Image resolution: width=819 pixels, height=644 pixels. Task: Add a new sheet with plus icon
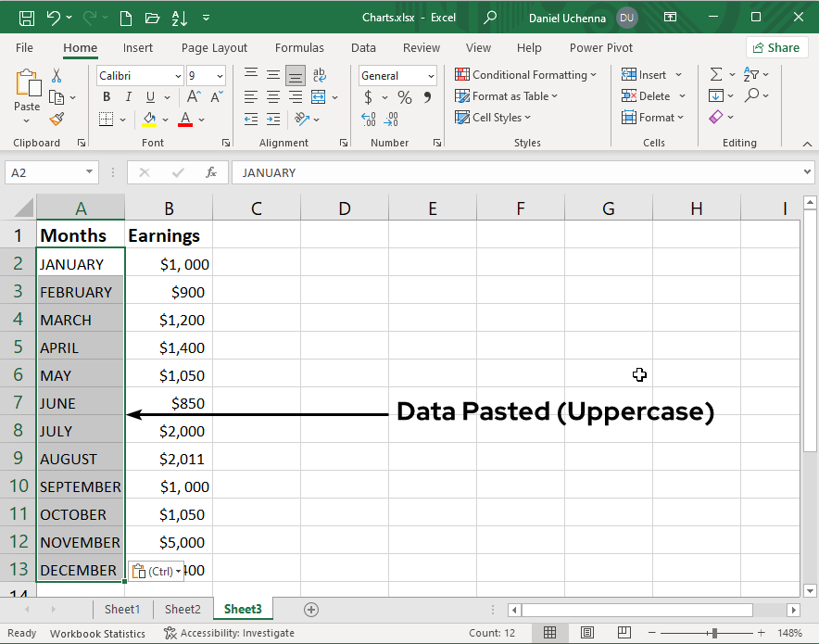click(x=311, y=609)
